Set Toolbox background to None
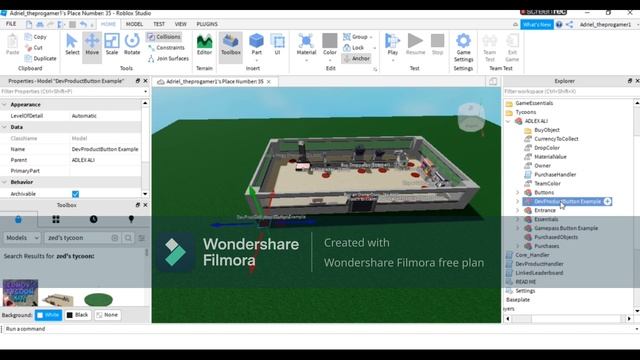The height and width of the screenshot is (360, 640). click(x=107, y=315)
